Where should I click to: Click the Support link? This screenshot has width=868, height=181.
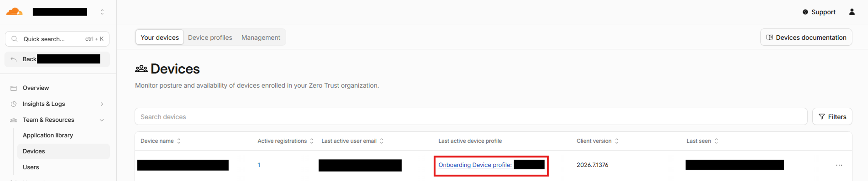(819, 12)
